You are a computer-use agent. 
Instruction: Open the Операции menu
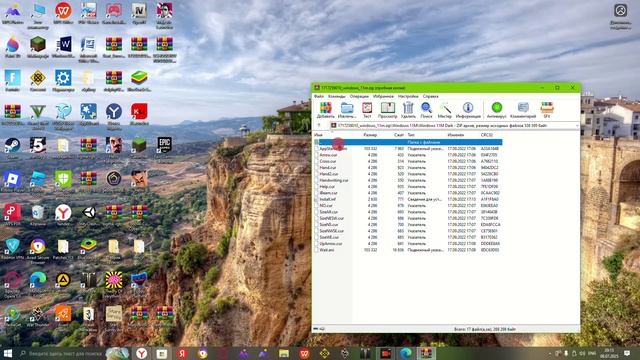click(x=359, y=96)
